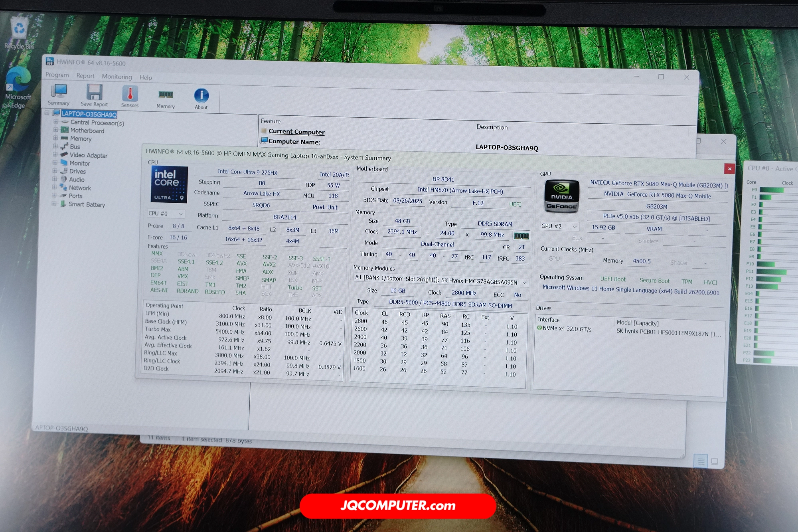The image size is (798, 532).
Task: Click the NVIDIA GeForce logo
Action: coord(561,196)
